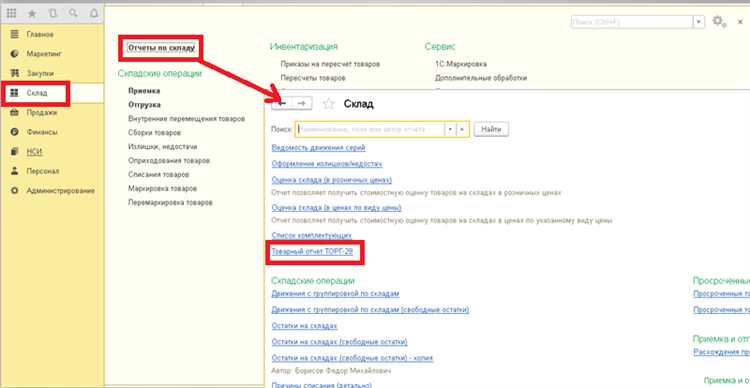Click the НСИ books icon

14,152
